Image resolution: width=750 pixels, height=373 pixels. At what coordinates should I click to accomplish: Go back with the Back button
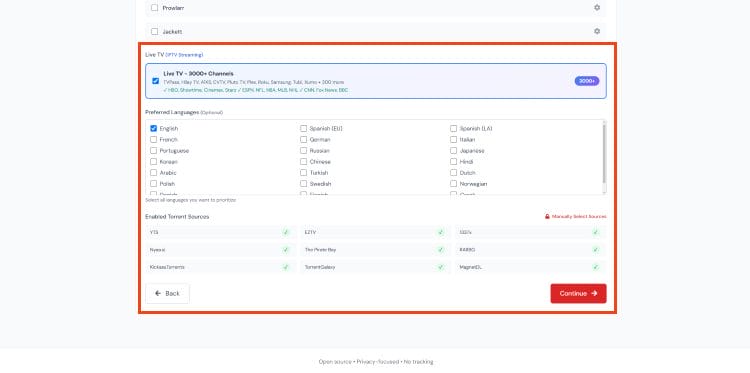pyautogui.click(x=167, y=294)
